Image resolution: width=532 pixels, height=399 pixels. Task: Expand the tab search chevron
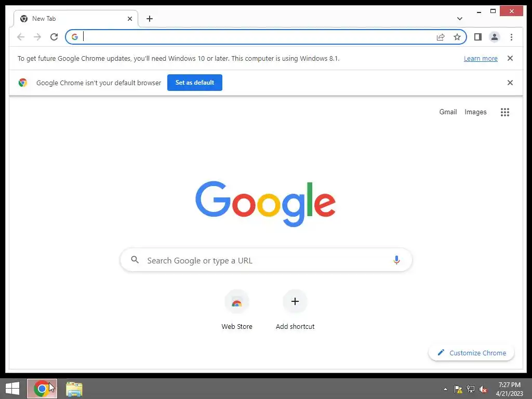click(459, 19)
